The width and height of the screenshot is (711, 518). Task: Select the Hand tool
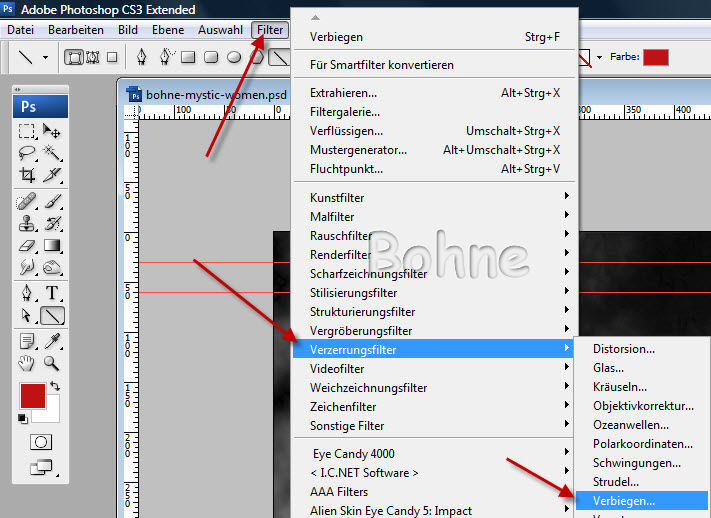[28, 363]
